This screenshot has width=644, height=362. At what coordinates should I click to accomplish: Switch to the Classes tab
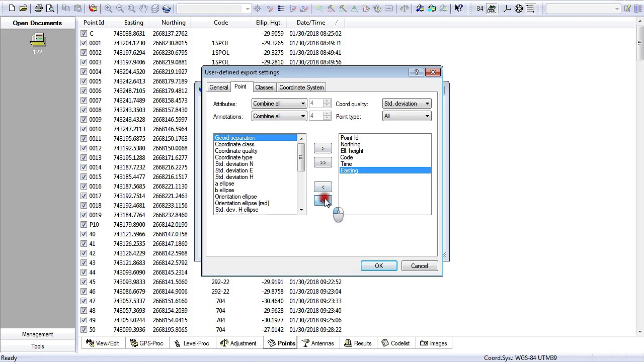264,87
